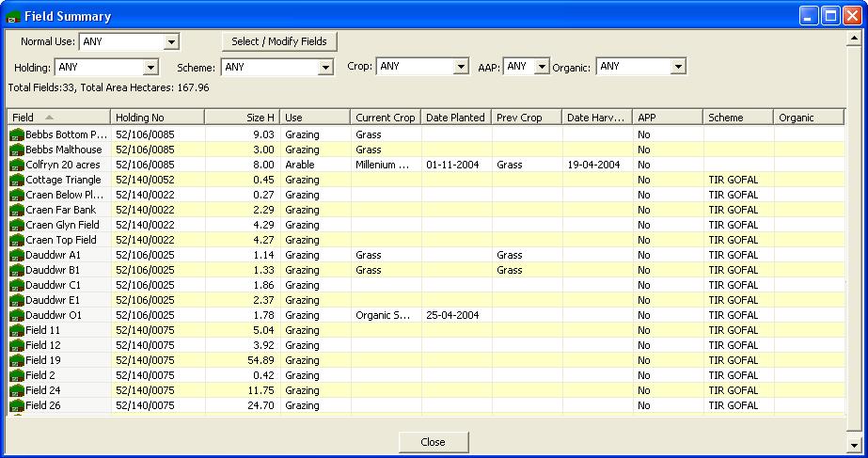Click the scroll up arrow on the window scrollbar

[854, 39]
